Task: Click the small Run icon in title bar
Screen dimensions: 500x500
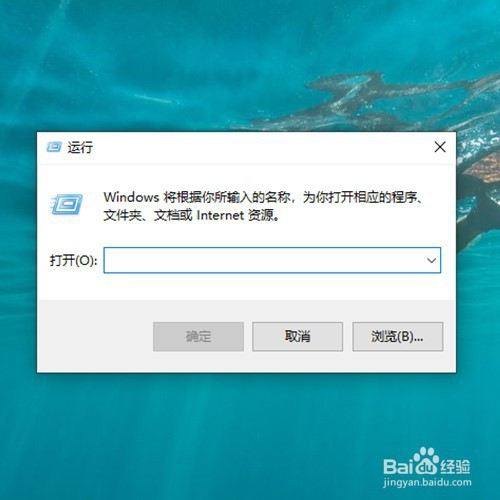Action: point(54,147)
